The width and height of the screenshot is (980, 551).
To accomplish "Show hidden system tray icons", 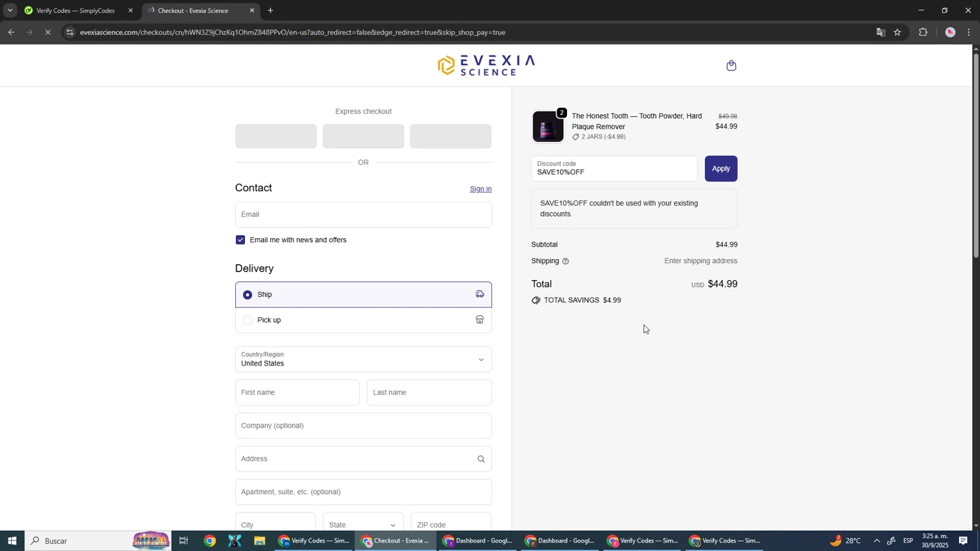I will point(877,541).
